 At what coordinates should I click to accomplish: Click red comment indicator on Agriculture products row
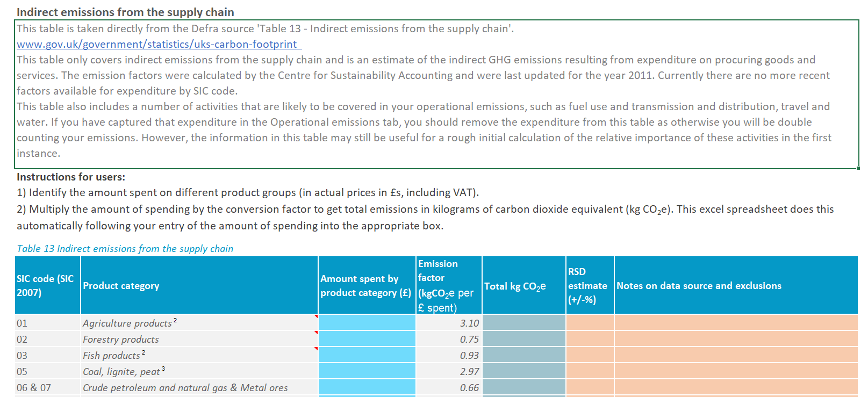tap(316, 316)
